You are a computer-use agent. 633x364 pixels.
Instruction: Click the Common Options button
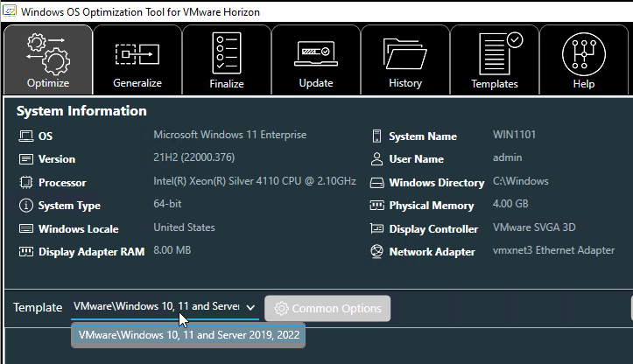(x=327, y=308)
